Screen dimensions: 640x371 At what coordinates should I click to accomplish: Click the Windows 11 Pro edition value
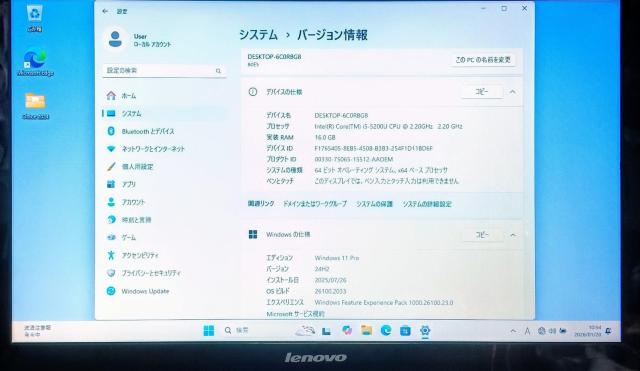[x=337, y=258]
